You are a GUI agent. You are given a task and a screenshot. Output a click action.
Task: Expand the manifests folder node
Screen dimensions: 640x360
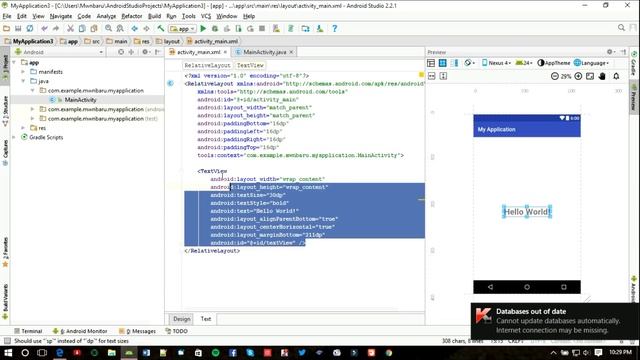pos(23,72)
